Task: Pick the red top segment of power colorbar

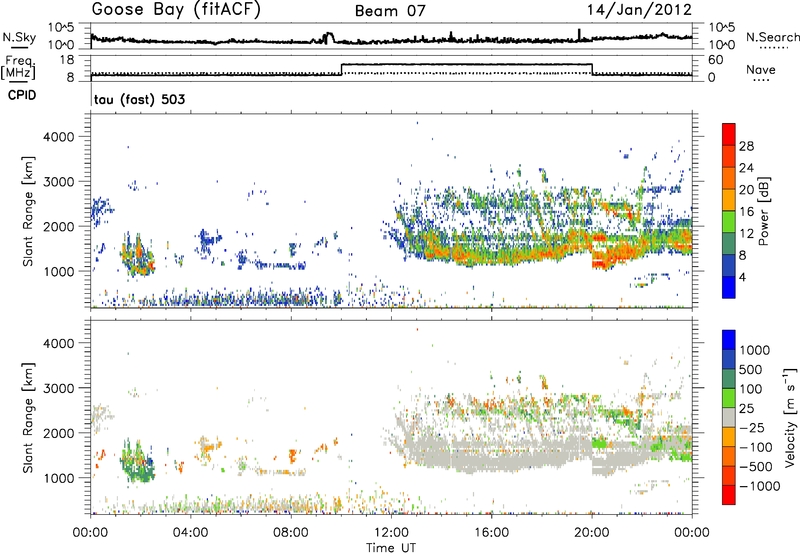Action: 729,134
